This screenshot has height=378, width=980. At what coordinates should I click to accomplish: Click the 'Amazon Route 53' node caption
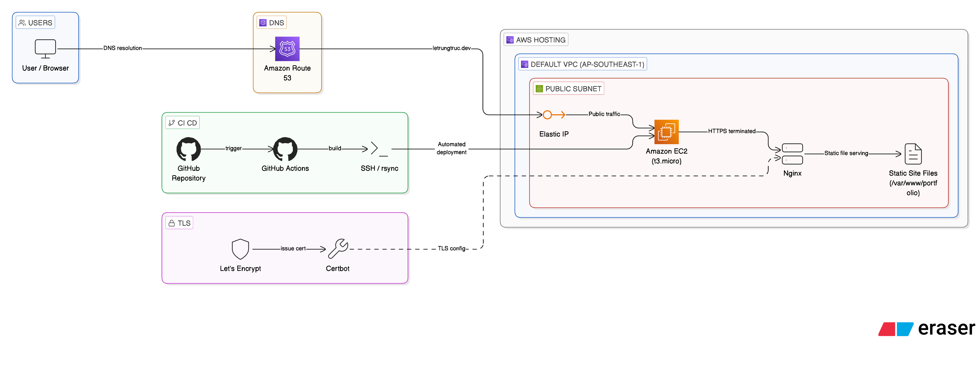[287, 73]
